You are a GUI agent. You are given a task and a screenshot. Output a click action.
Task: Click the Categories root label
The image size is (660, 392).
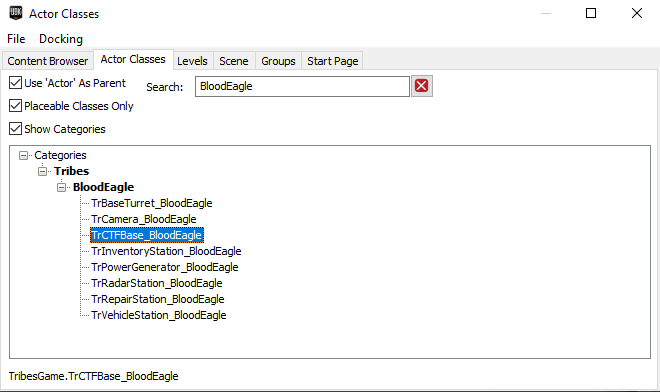click(60, 155)
